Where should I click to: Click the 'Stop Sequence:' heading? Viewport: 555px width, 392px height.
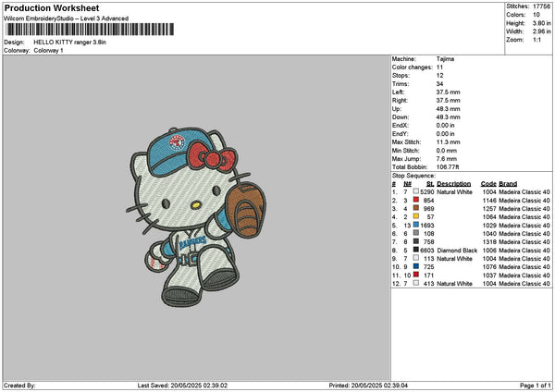[x=413, y=176]
